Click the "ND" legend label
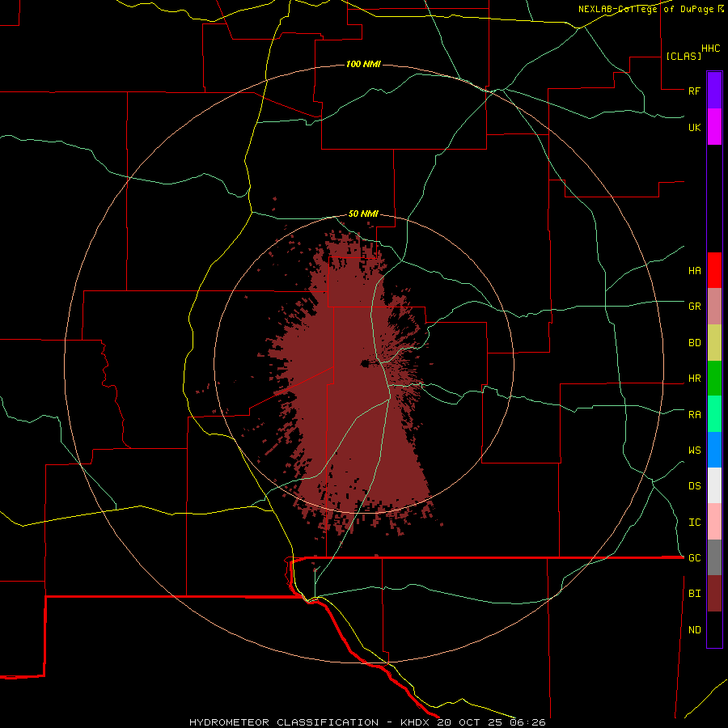Image resolution: width=728 pixels, height=728 pixels. [694, 630]
